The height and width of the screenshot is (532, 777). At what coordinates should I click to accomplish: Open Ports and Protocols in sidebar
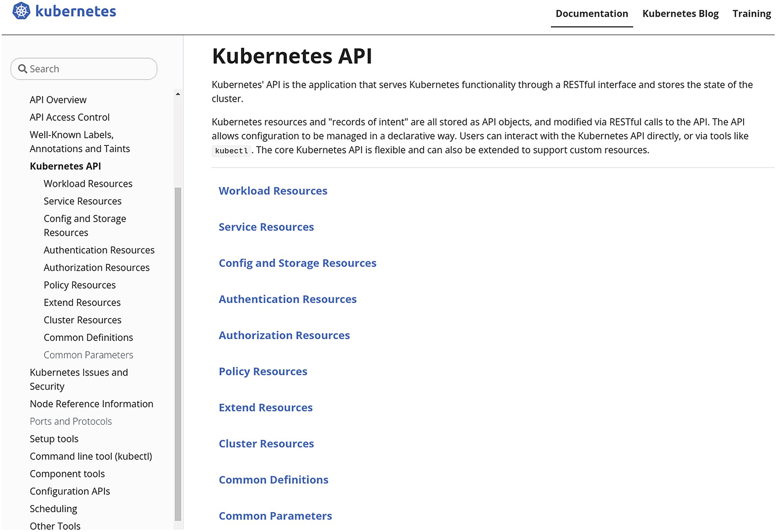click(71, 422)
